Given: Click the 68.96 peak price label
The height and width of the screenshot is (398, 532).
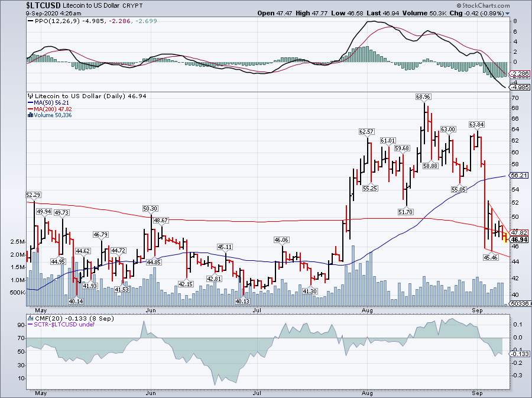Looking at the screenshot, I should pos(423,97).
